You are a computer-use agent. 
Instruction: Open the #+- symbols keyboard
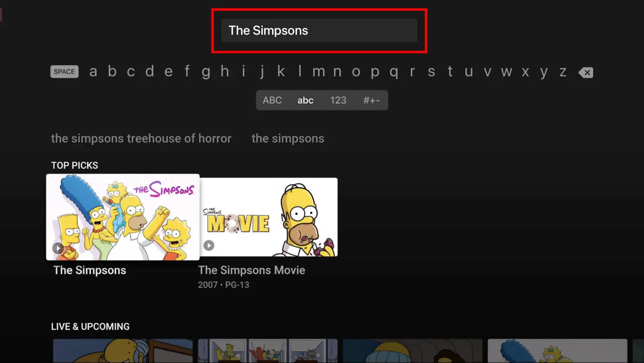[371, 100]
